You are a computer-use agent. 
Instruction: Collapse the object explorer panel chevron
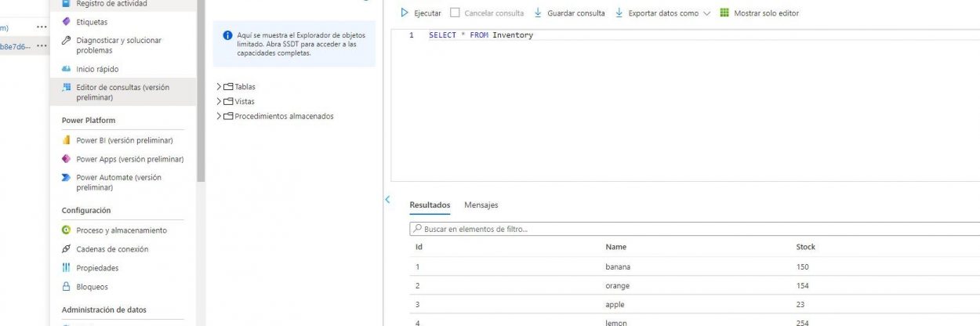(x=387, y=200)
